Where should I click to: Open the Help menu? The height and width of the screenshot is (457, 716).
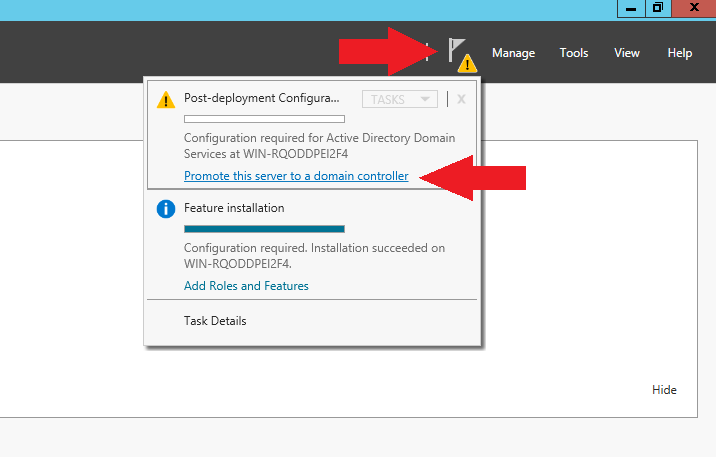[680, 53]
